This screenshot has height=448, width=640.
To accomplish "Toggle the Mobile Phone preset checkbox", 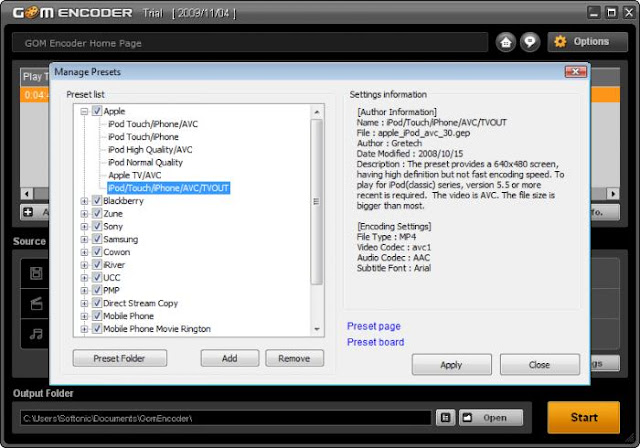I will (x=97, y=316).
